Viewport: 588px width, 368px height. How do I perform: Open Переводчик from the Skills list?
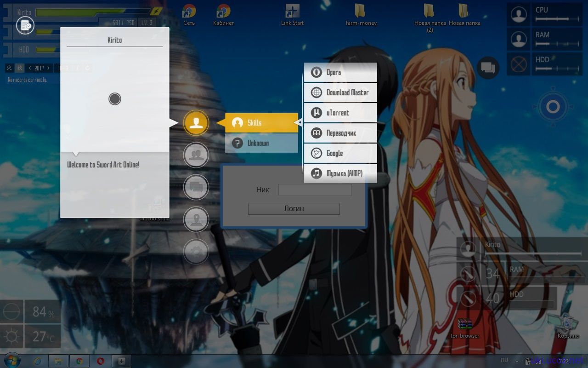(340, 133)
